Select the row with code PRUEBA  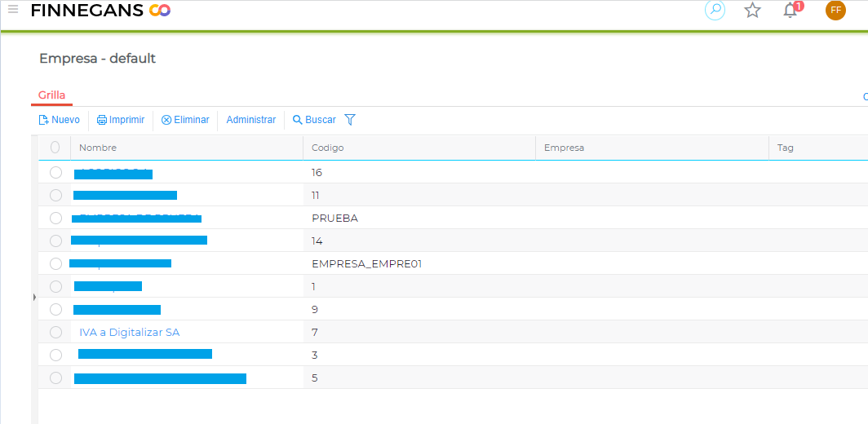tap(56, 218)
